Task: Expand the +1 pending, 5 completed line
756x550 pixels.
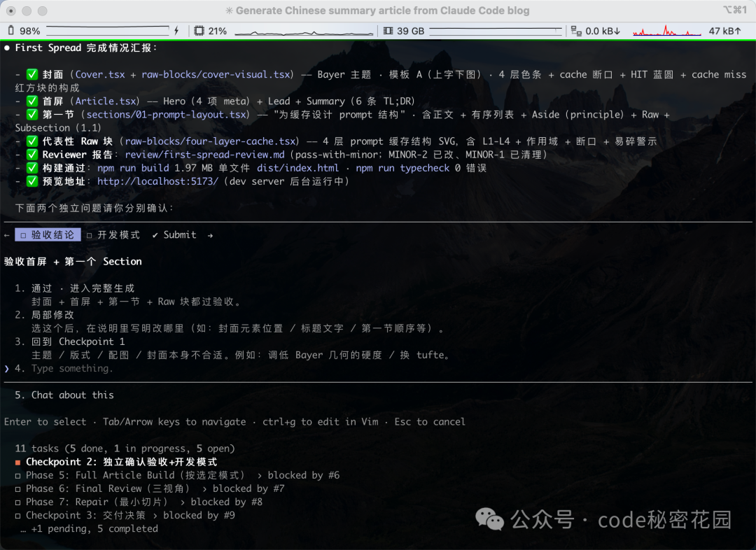Action: click(x=89, y=529)
